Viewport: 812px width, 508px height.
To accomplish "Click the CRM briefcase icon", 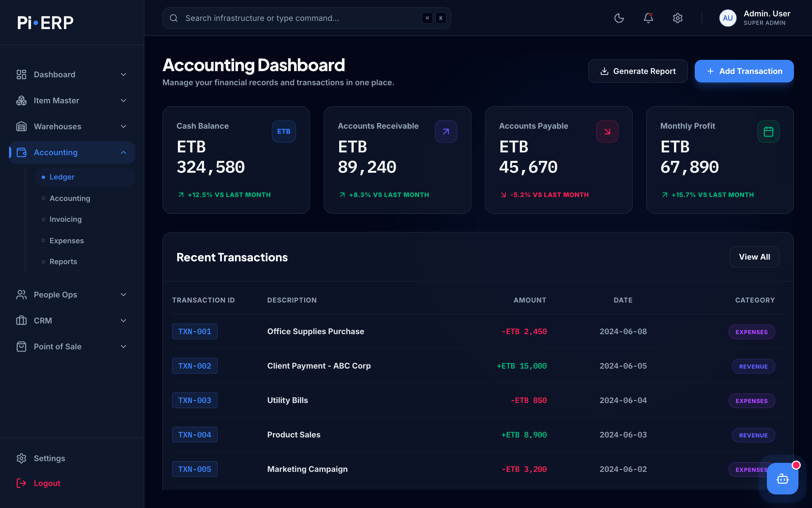I will [21, 321].
